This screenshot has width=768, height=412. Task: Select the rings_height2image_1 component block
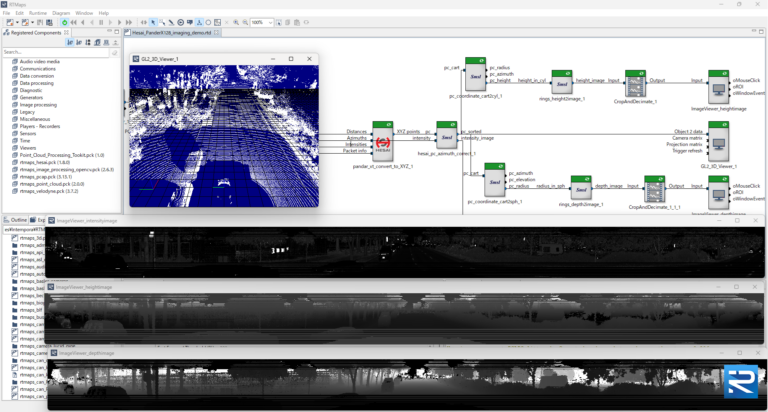pyautogui.click(x=562, y=82)
